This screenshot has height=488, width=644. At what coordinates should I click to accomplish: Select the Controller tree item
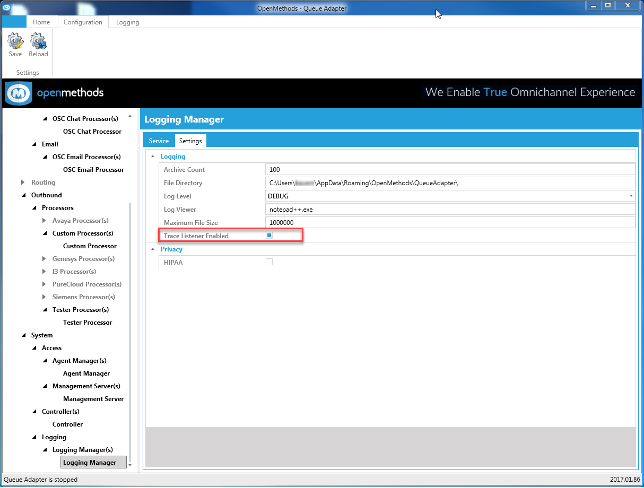68,424
